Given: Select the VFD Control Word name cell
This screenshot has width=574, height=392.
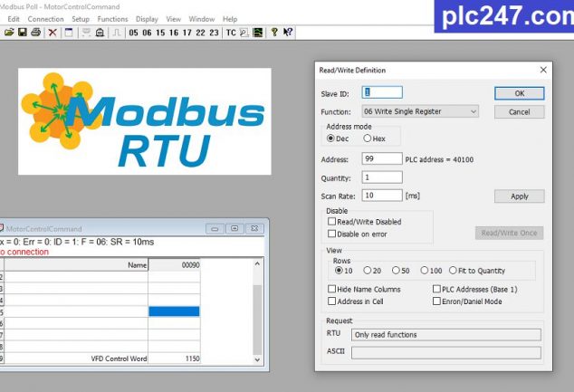Looking at the screenshot, I should pyautogui.click(x=76, y=359).
